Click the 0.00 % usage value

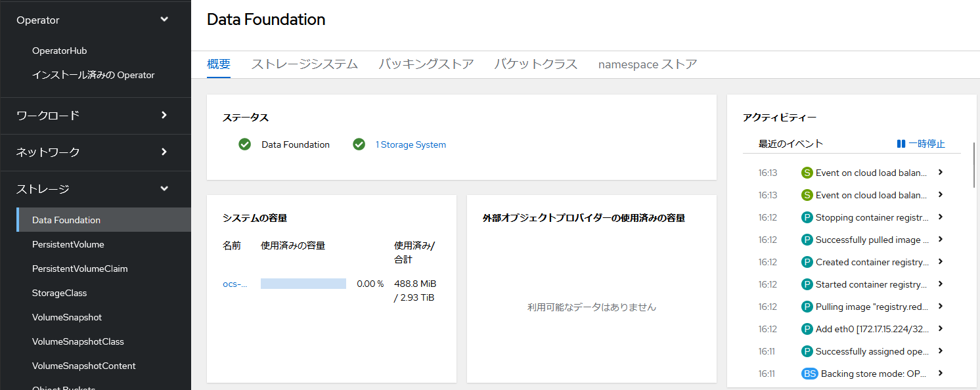point(370,284)
